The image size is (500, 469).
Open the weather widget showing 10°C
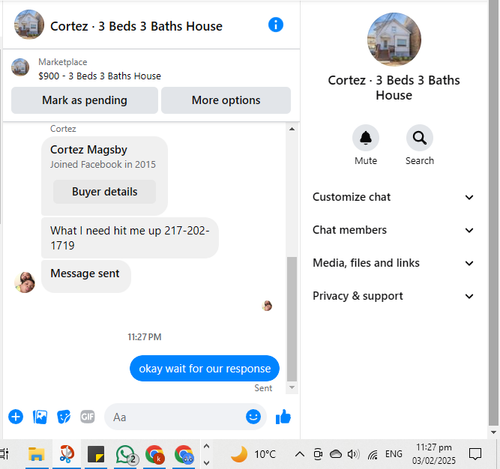pos(253,454)
